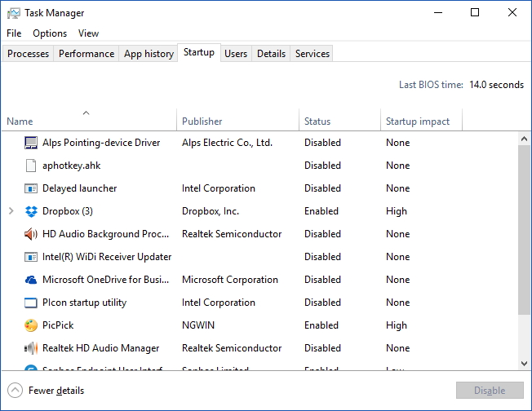Select the Startup tab
This screenshot has width=532, height=411.
coord(199,52)
